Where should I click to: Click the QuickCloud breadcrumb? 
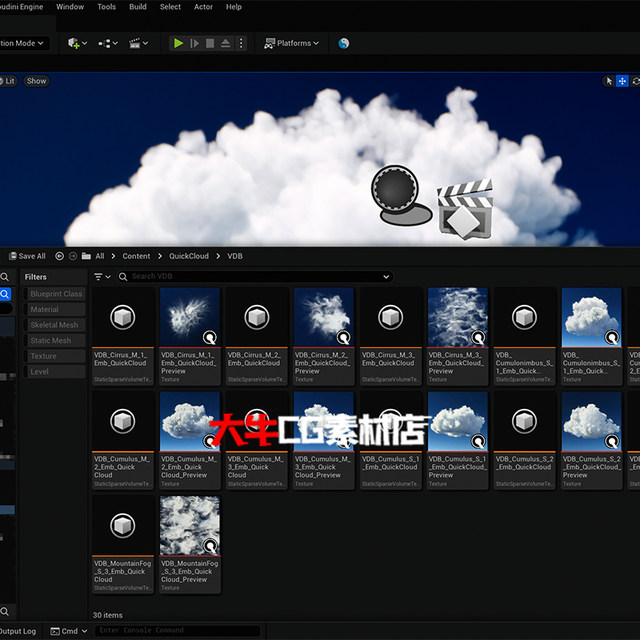(x=189, y=256)
